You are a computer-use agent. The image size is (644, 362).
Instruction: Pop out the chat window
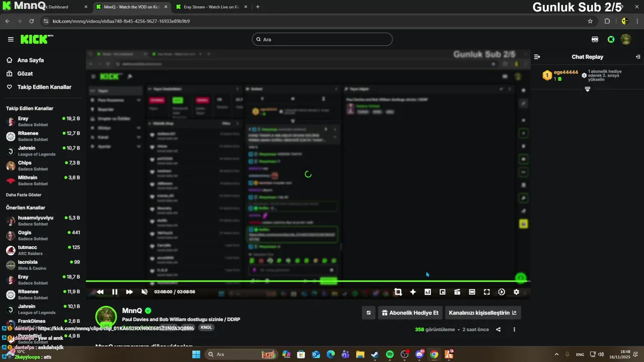pyautogui.click(x=638, y=57)
